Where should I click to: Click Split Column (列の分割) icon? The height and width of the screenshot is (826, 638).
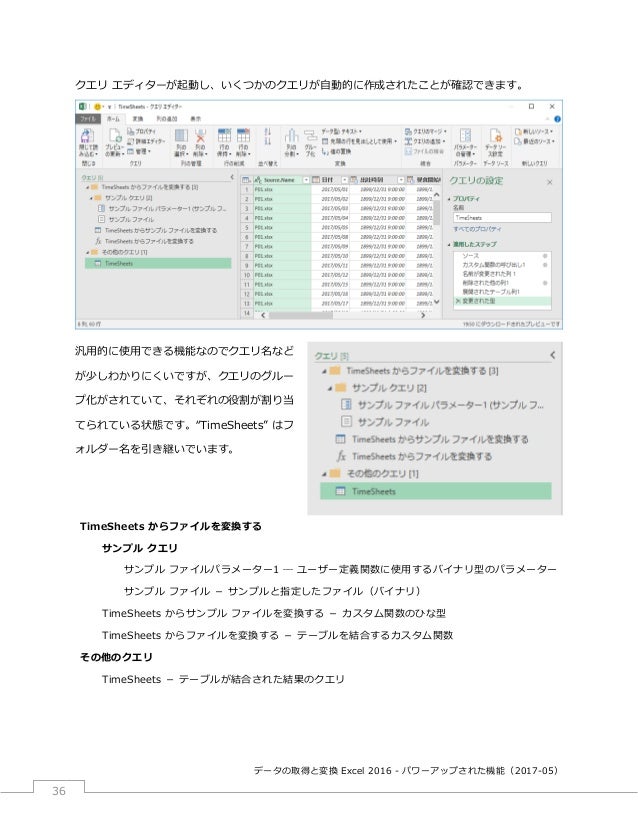point(291,135)
